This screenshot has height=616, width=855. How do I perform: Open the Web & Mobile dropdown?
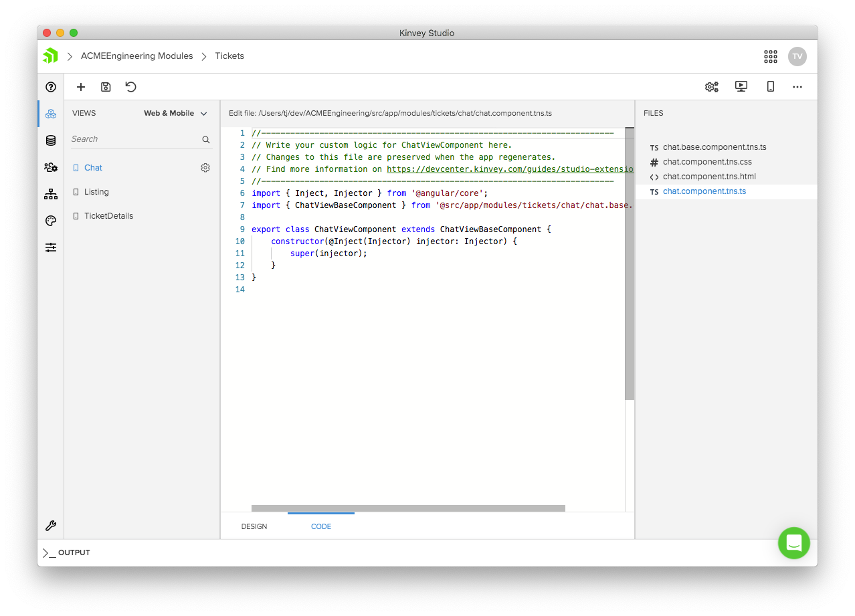click(175, 114)
